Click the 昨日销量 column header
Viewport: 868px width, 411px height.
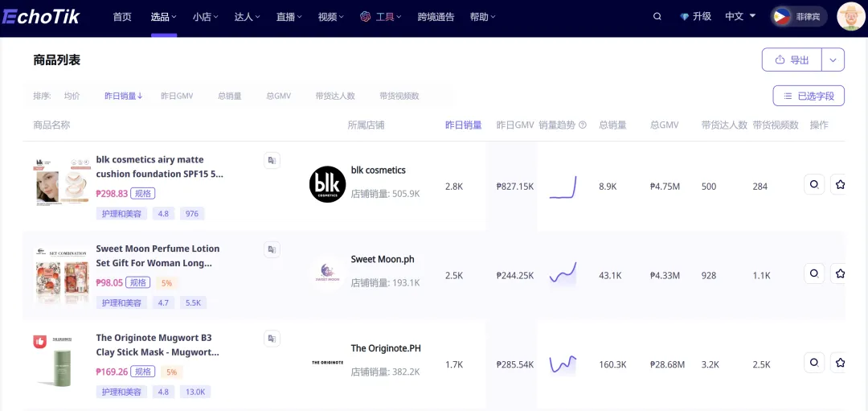(x=464, y=125)
